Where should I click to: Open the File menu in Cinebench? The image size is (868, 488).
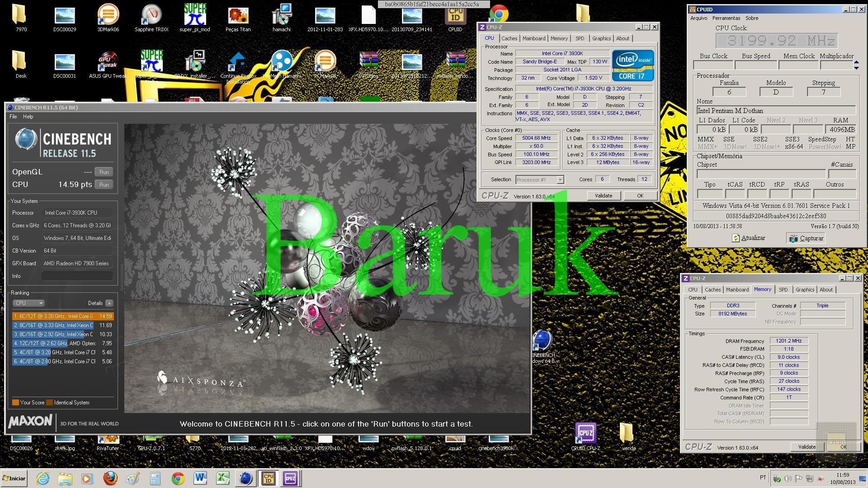(13, 117)
